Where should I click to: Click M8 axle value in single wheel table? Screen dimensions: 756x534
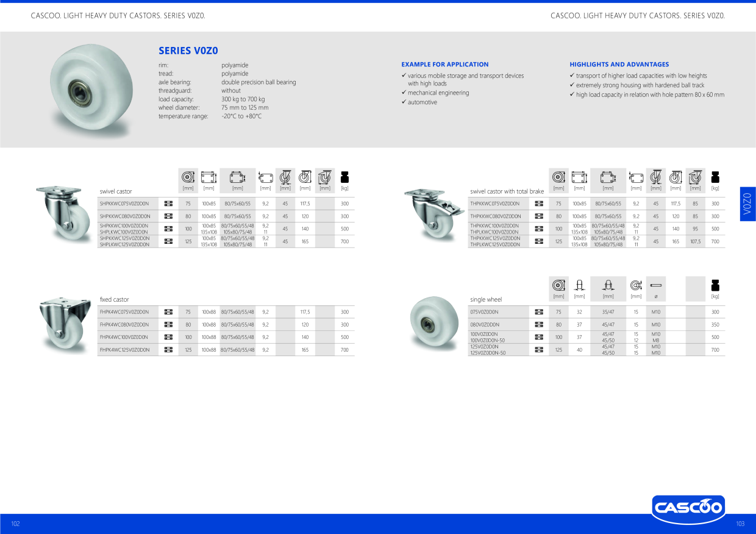pos(656,340)
